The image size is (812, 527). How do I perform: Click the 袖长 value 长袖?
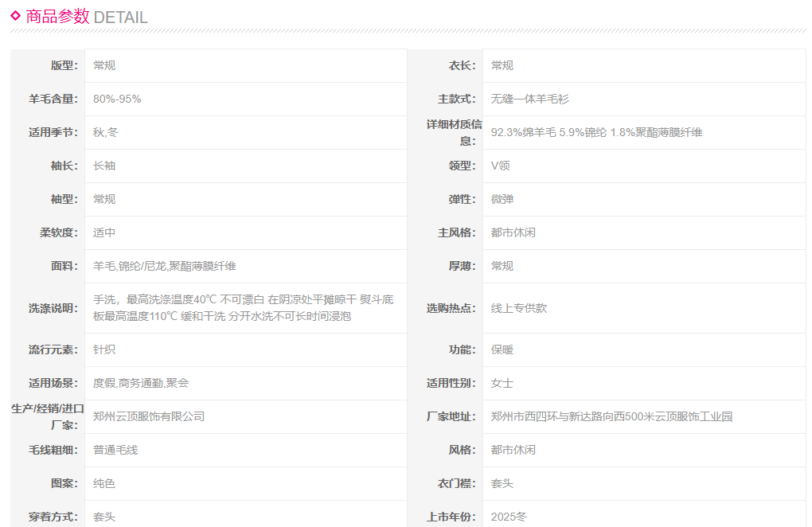tap(104, 166)
